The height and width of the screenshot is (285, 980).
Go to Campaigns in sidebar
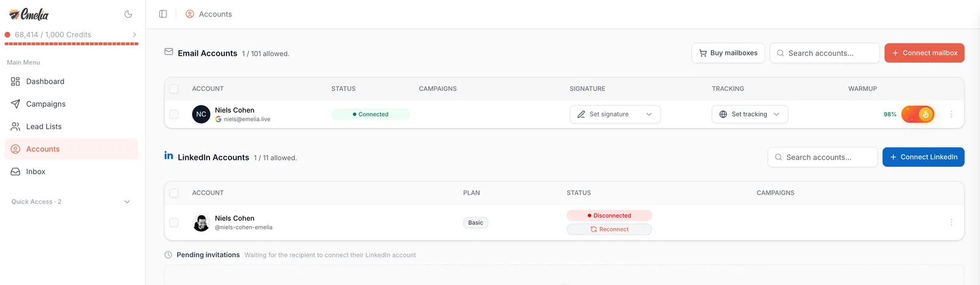[72, 104]
